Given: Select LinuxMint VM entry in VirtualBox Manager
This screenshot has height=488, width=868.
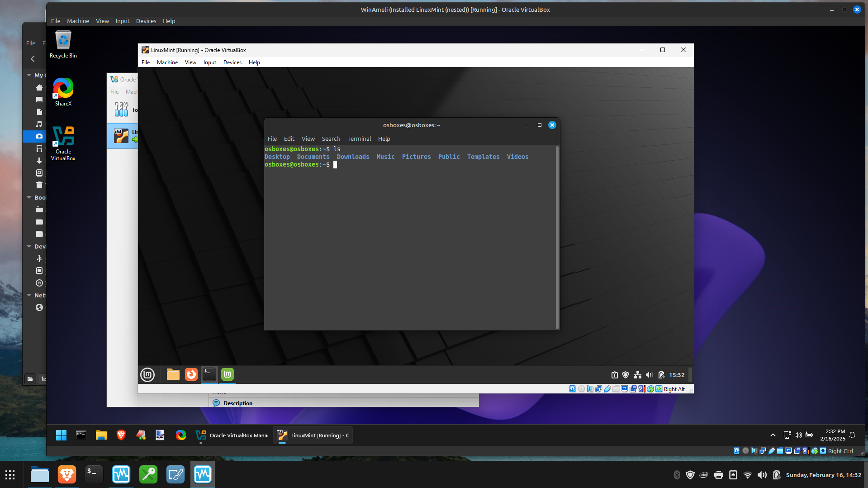Looking at the screenshot, I should [x=123, y=136].
